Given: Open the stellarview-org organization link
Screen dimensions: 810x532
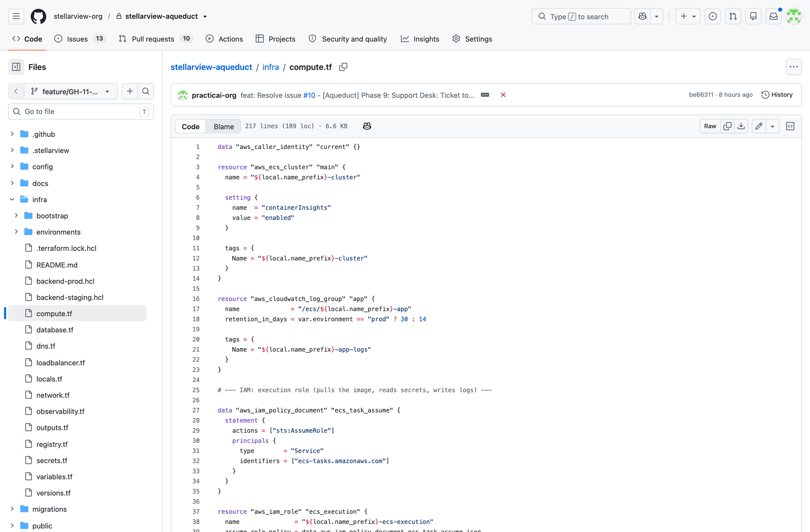Looking at the screenshot, I should 78,17.
